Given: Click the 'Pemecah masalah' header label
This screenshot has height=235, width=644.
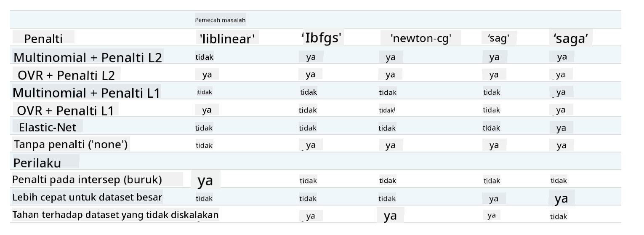Looking at the screenshot, I should point(220,20).
